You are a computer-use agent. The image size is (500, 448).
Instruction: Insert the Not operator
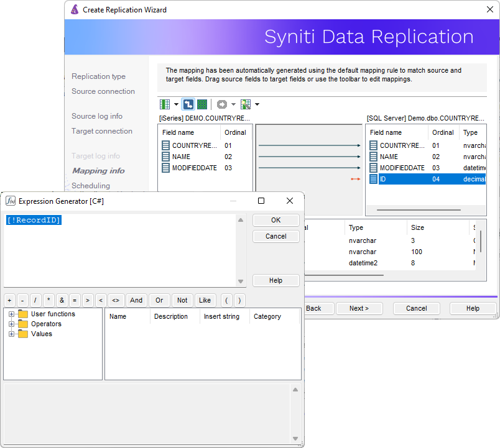[x=182, y=300]
